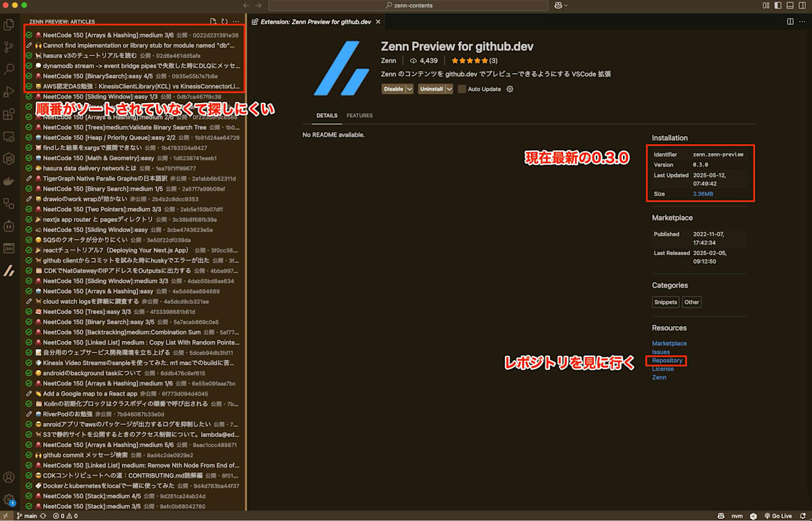The height and width of the screenshot is (521, 812).
Task: Switch to the FEATURES tab
Action: tap(359, 116)
